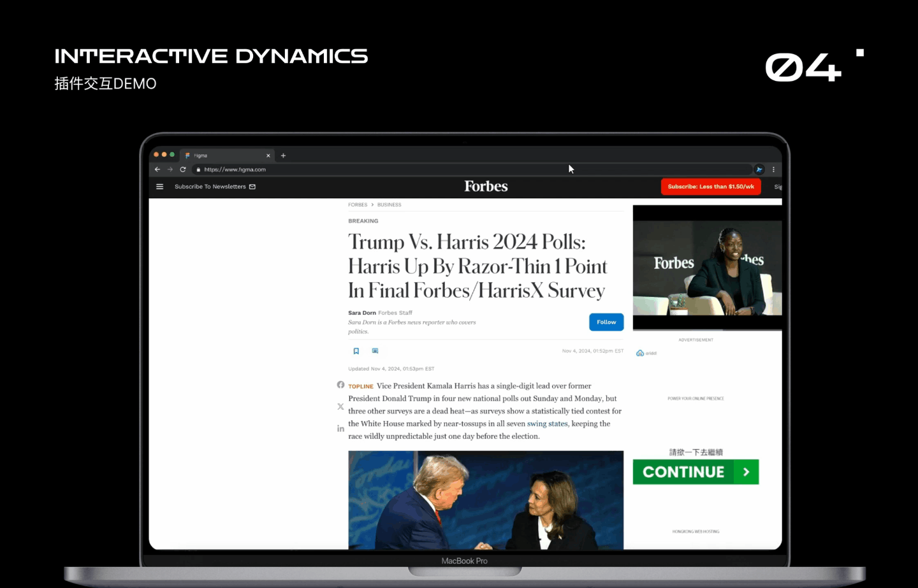This screenshot has width=918, height=588.
Task: Click the FORBES breadcrumb link
Action: coord(358,204)
